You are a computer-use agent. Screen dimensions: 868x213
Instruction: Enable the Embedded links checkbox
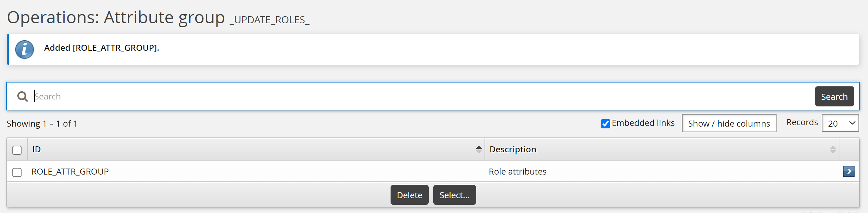pyautogui.click(x=605, y=123)
